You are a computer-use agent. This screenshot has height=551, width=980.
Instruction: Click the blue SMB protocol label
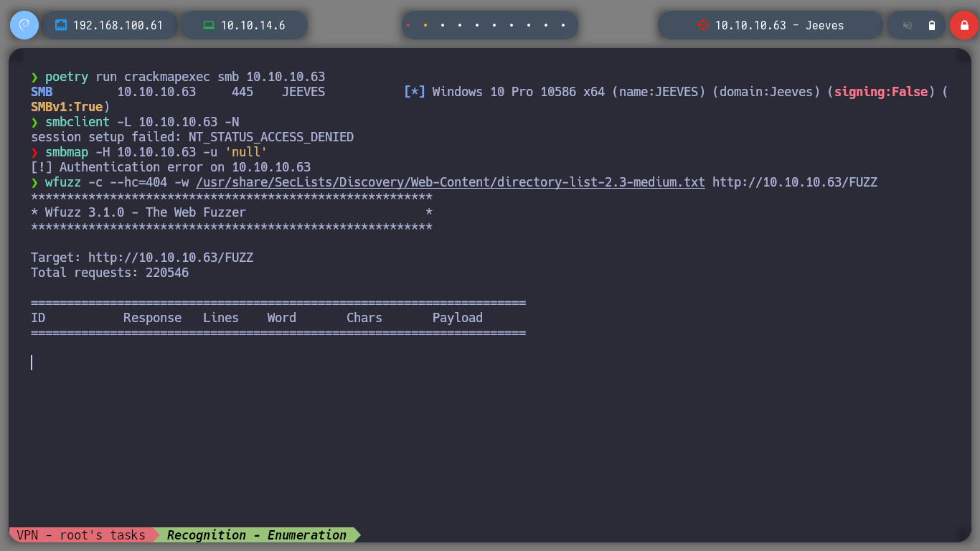(42, 92)
